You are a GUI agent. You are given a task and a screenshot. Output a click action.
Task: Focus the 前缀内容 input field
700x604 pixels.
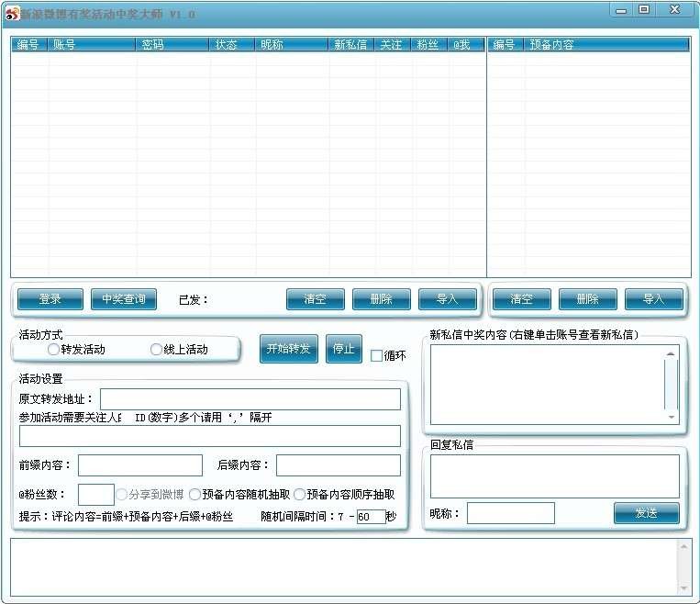pyautogui.click(x=140, y=465)
